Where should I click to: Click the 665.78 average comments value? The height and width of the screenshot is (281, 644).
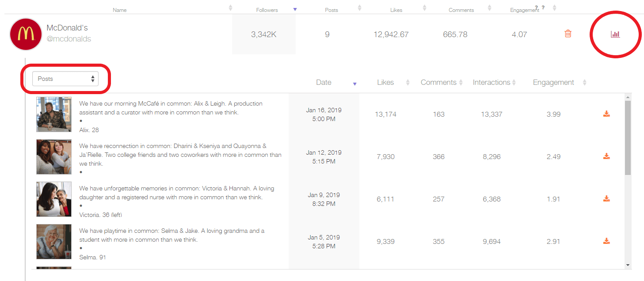[x=455, y=34]
